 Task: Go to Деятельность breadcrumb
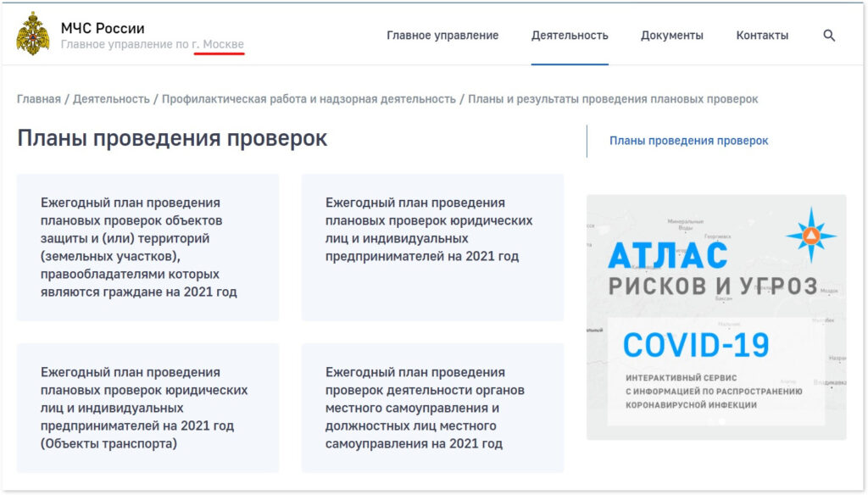click(x=111, y=99)
